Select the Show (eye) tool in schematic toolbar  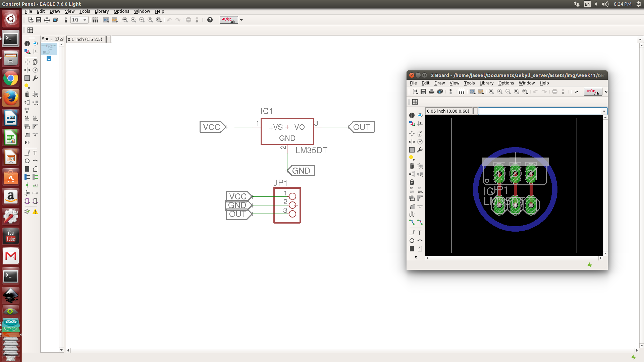(x=35, y=44)
